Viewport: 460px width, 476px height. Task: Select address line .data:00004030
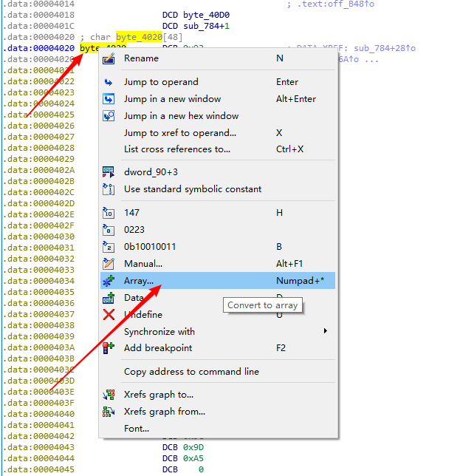tap(39, 237)
